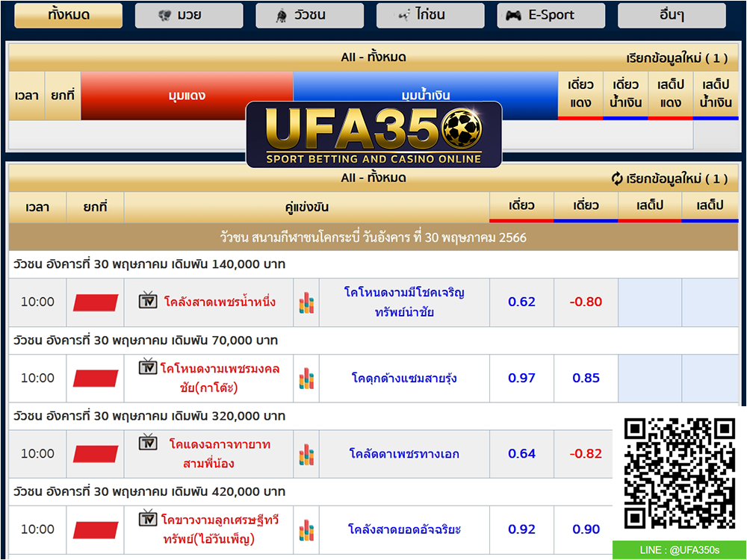This screenshot has width=747, height=560.
Task: Click the เดี่ยว แดง column header
Action: pyautogui.click(x=580, y=94)
